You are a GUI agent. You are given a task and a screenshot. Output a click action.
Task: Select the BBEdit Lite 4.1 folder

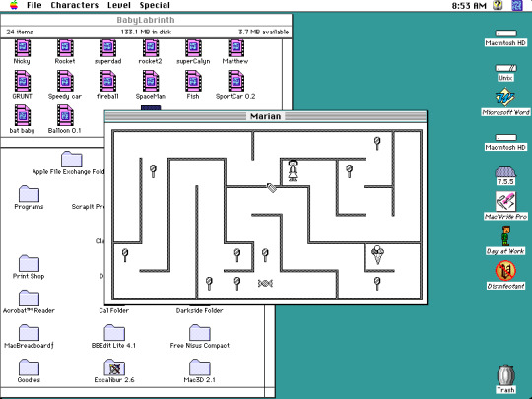pos(114,333)
